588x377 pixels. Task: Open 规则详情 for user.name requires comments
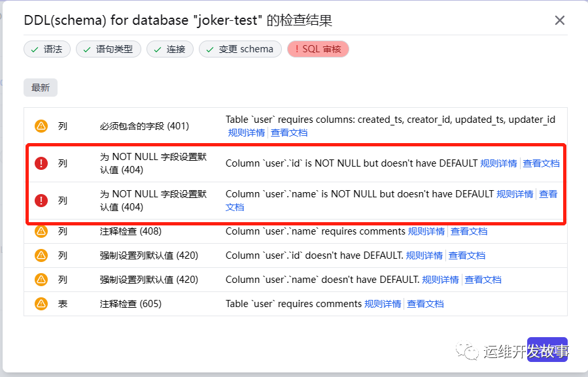click(426, 231)
